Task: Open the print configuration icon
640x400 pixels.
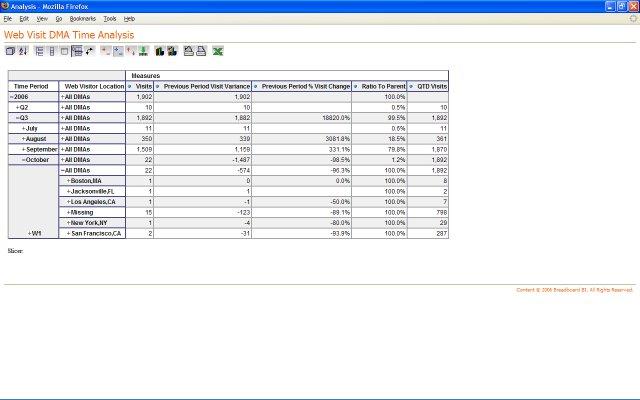Action: pyautogui.click(x=188, y=50)
